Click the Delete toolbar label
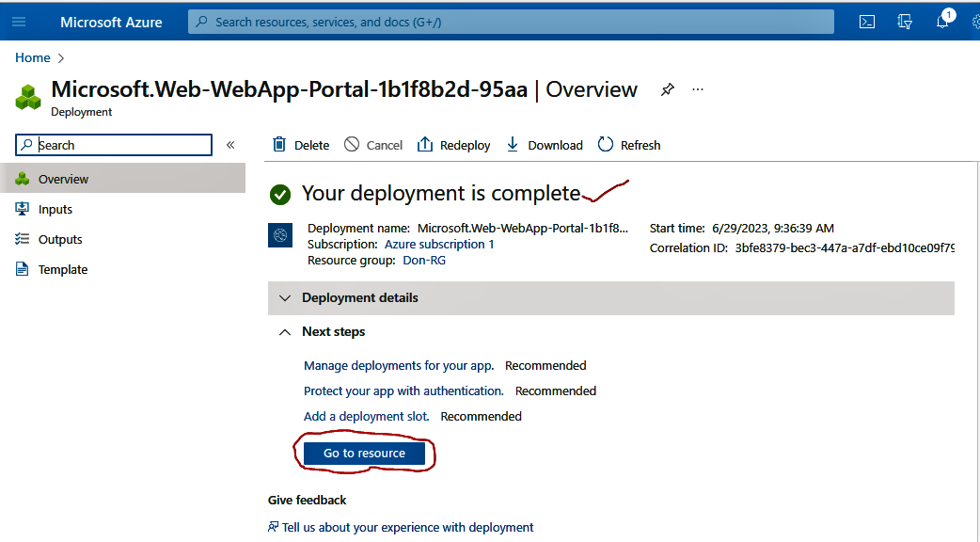980x542 pixels. [312, 145]
